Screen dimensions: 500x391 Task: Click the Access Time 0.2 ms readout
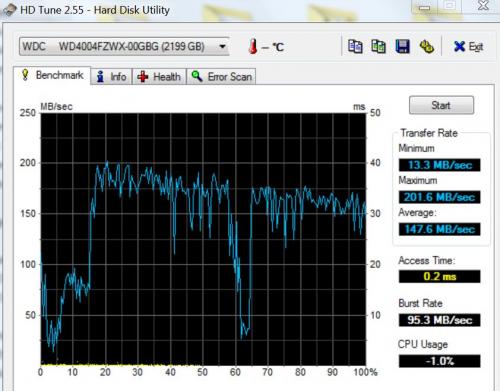coord(440,276)
